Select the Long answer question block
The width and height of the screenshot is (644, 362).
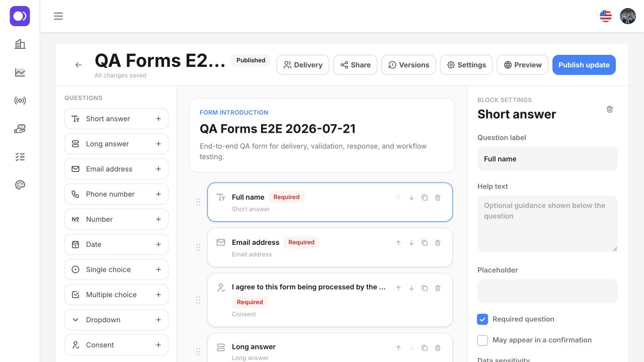coord(330,348)
